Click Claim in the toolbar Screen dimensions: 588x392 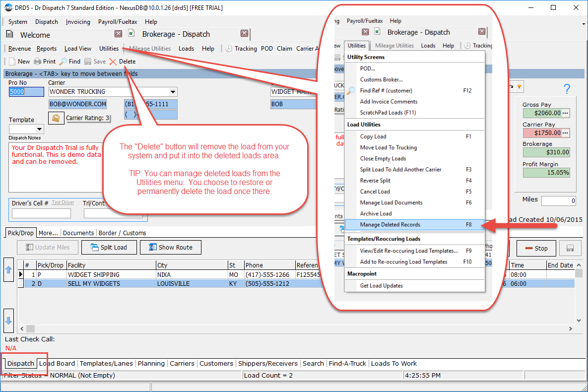click(x=285, y=49)
